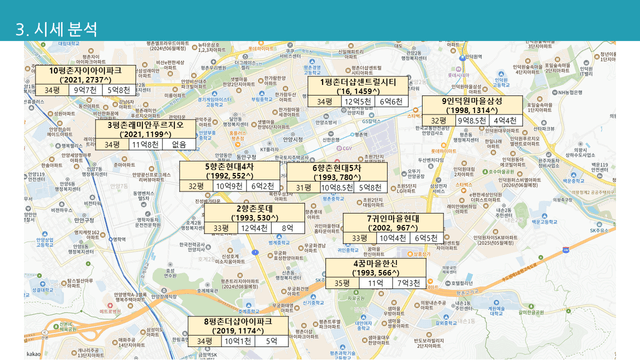Screen dimensions: 640x360
Task: Click the slide title '3. 시세 분석'
Action: click(56, 29)
